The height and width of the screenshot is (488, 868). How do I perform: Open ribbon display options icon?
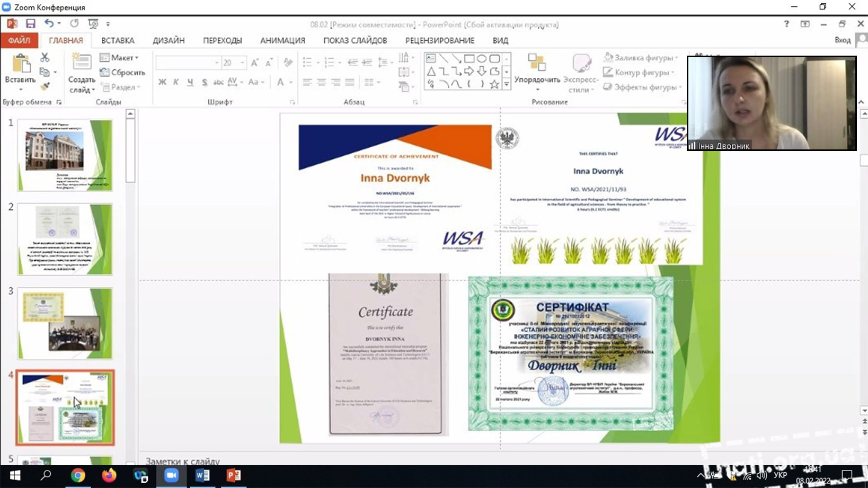pos(805,24)
